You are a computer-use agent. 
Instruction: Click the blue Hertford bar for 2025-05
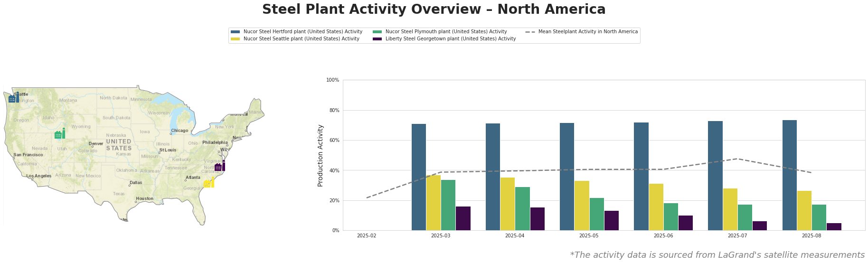pyautogui.click(x=567, y=177)
